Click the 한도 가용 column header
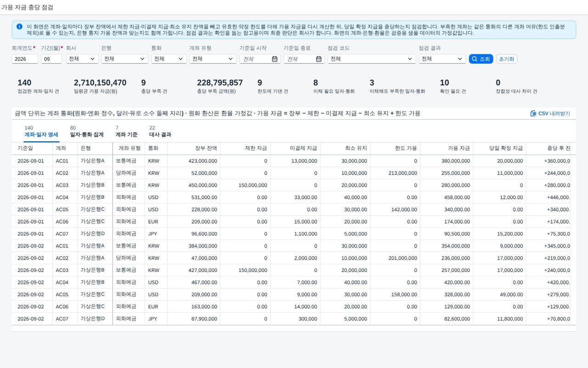The image size is (588, 368). click(x=396, y=149)
